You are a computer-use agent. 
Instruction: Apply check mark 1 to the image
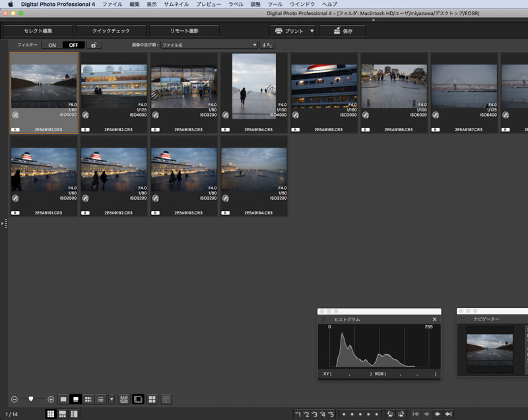pyautogui.click(x=298, y=414)
